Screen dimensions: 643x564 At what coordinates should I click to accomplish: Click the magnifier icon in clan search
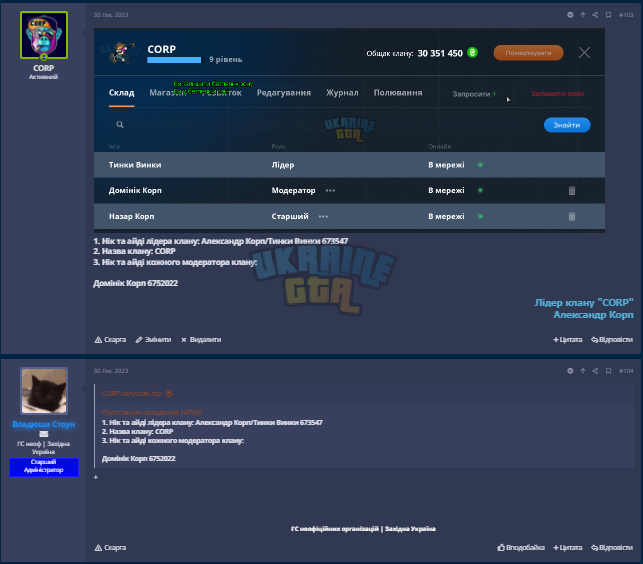point(120,124)
